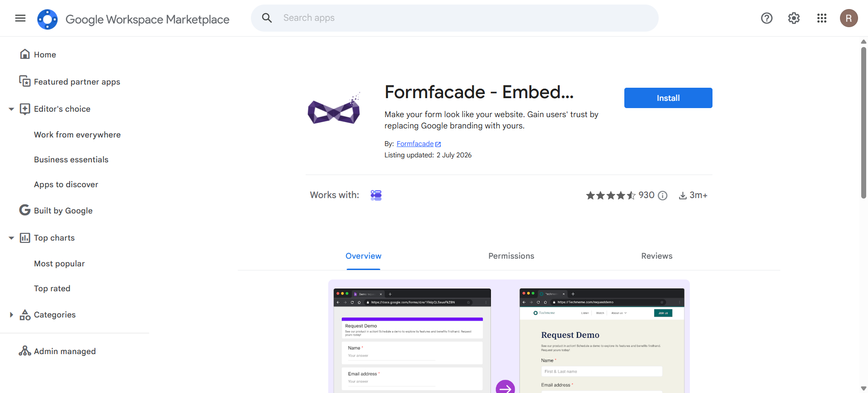Open Featured partner apps
Image resolution: width=868 pixels, height=393 pixels.
coord(77,82)
